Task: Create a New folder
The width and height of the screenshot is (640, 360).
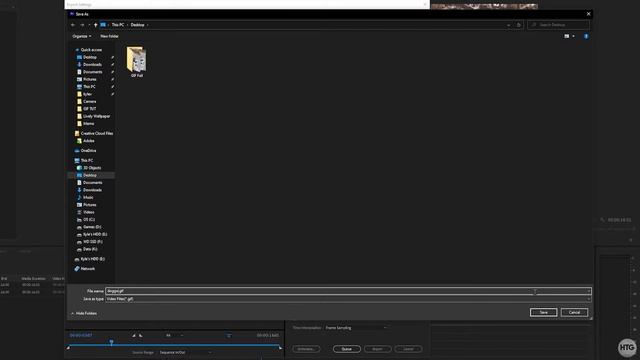Action: tap(109, 36)
